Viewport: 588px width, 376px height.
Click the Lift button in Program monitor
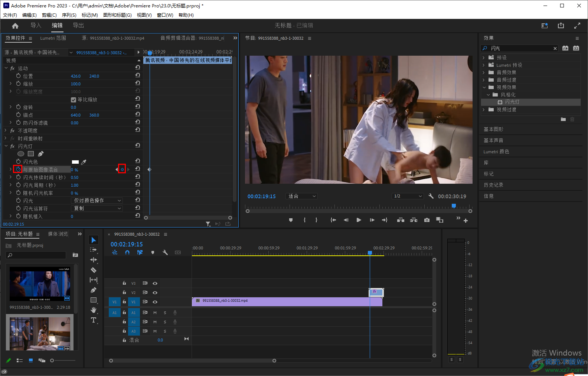click(x=401, y=220)
